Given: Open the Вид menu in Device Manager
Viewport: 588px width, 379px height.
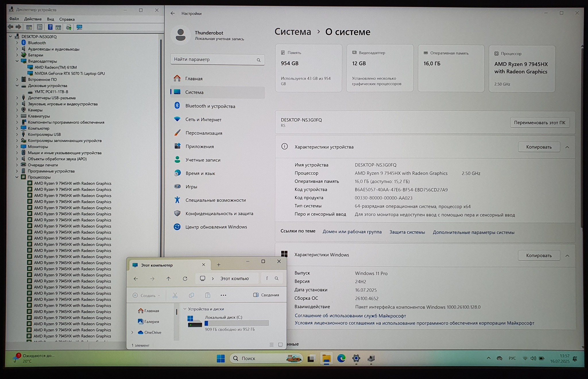Looking at the screenshot, I should 50,19.
